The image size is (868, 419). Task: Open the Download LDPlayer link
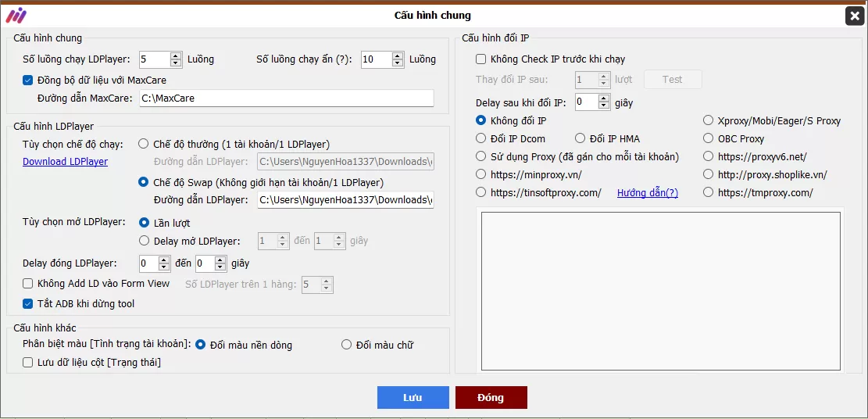point(65,162)
